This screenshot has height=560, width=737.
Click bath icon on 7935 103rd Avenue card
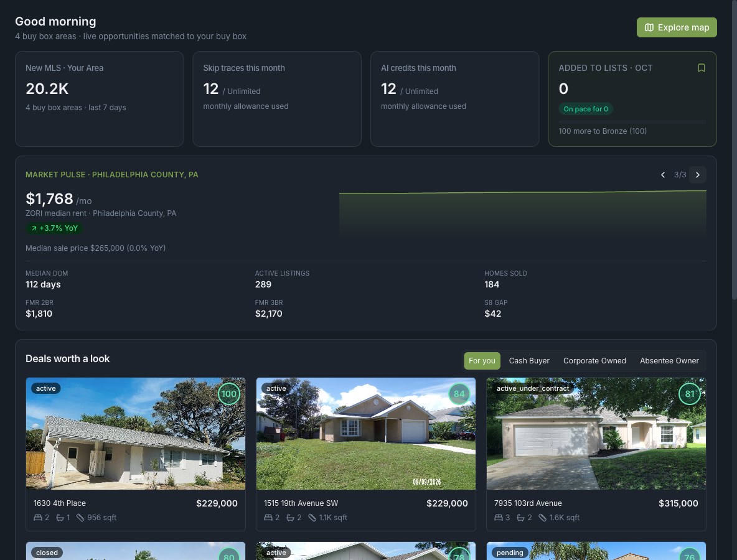pos(520,517)
